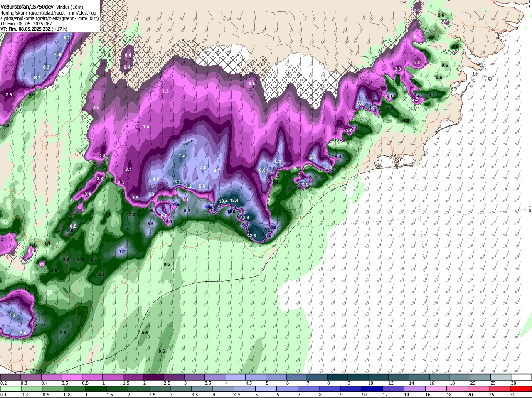Click the 7.2 value on the map
This screenshot has width=532, height=398.
click(x=12, y=316)
